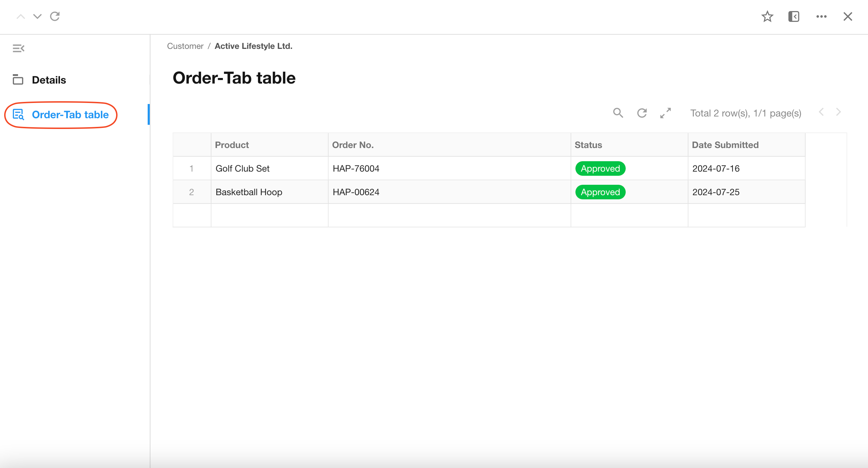Click the Approved badge for Basketball Hoop
Viewport: 868px width, 468px height.
pos(600,192)
